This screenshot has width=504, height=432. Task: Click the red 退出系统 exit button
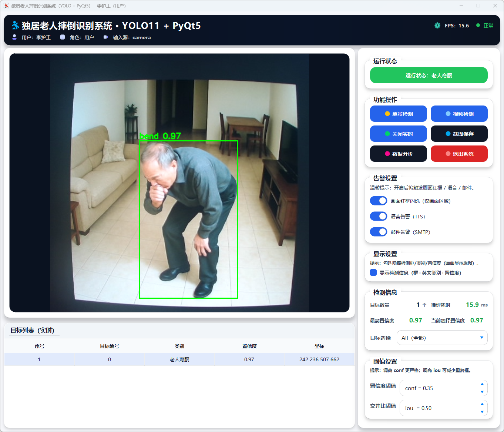click(x=459, y=154)
